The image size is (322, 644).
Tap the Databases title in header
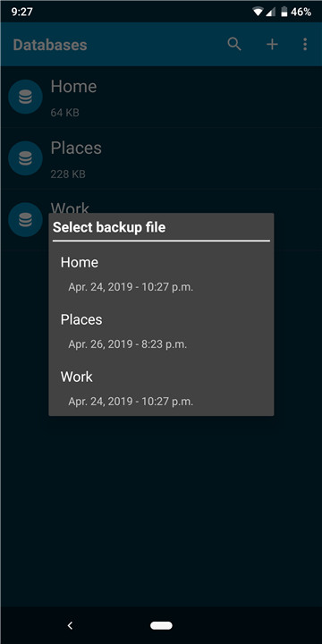[x=50, y=45]
